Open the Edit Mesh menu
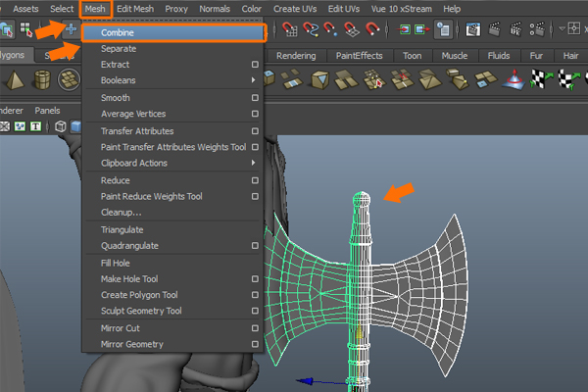 pyautogui.click(x=134, y=9)
